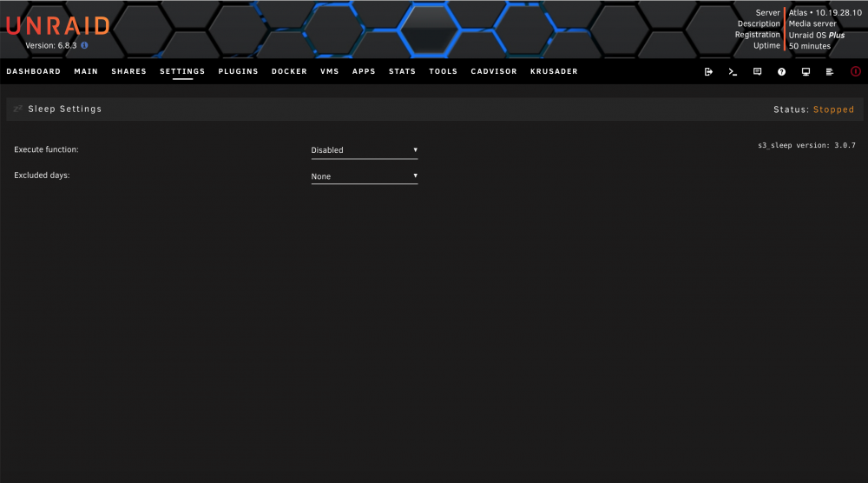Open the Feedback icon
This screenshot has width=868, height=483.
pyautogui.click(x=757, y=71)
